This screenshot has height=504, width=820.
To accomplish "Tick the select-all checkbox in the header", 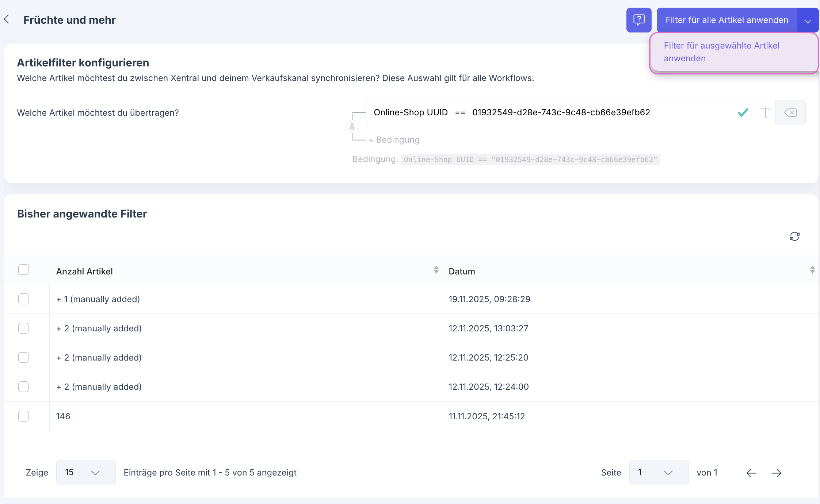I will [x=24, y=270].
